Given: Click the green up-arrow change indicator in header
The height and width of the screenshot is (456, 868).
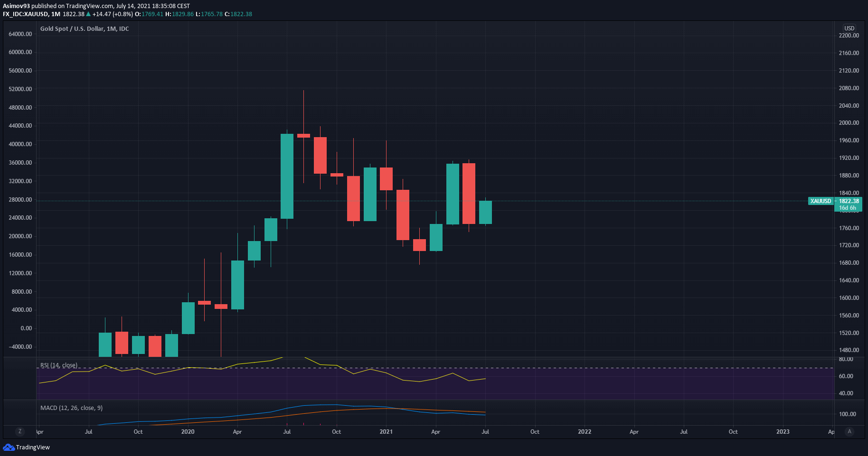Looking at the screenshot, I should pyautogui.click(x=88, y=14).
